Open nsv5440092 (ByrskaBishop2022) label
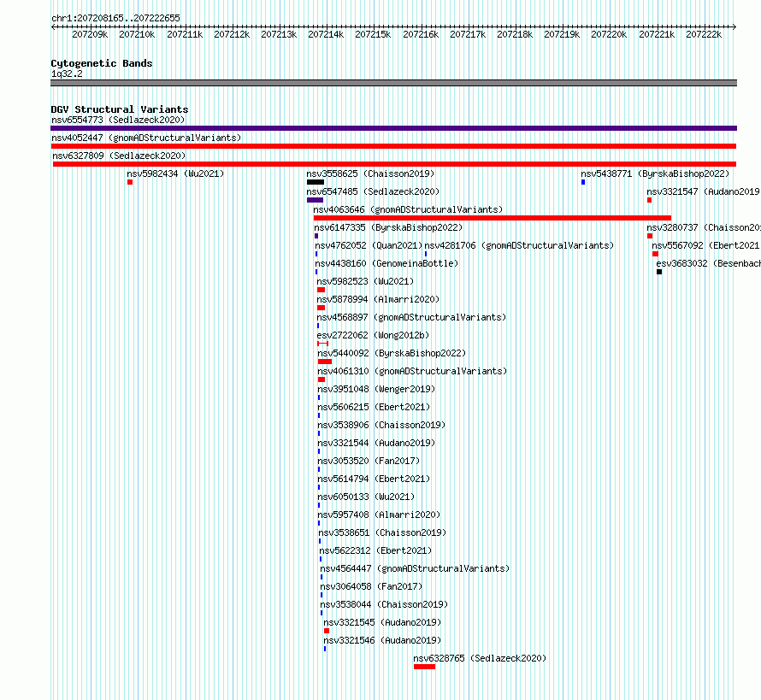 tap(392, 353)
